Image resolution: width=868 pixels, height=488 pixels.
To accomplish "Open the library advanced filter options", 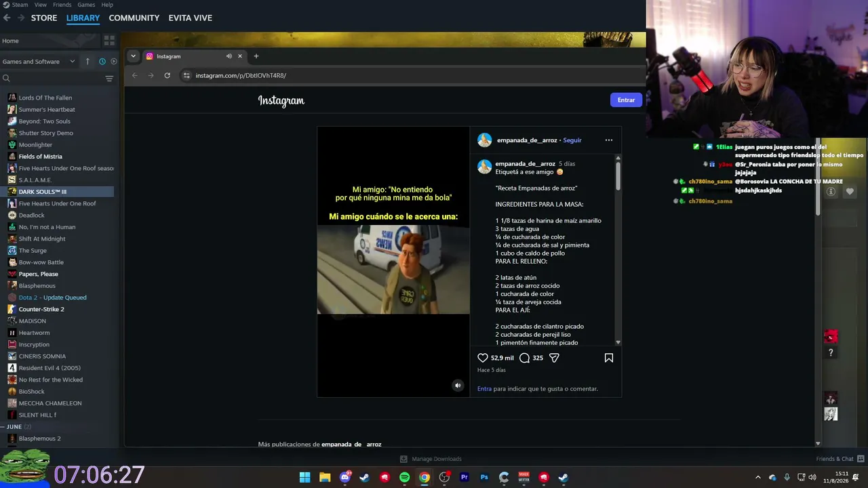I will tap(109, 79).
